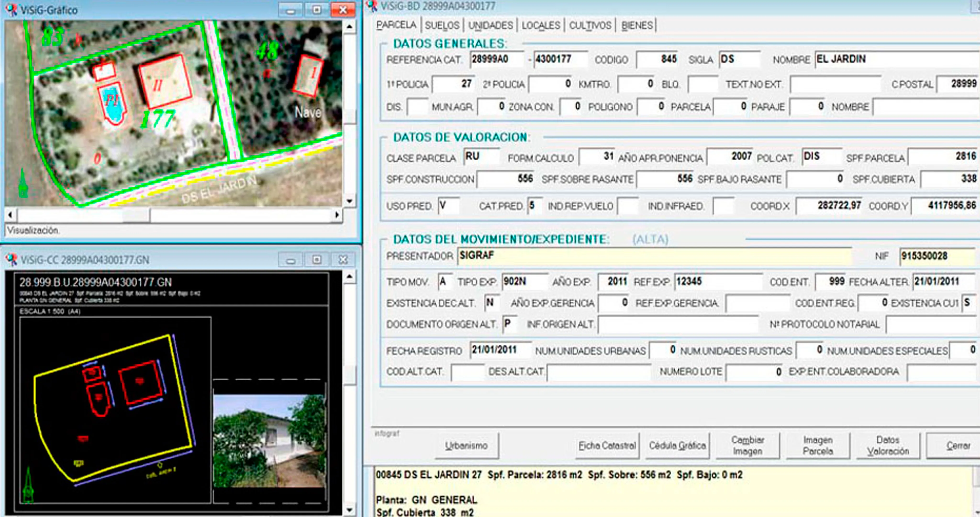The width and height of the screenshot is (980, 517).
Task: Switch to the SUELOS tab
Action: coord(442,26)
